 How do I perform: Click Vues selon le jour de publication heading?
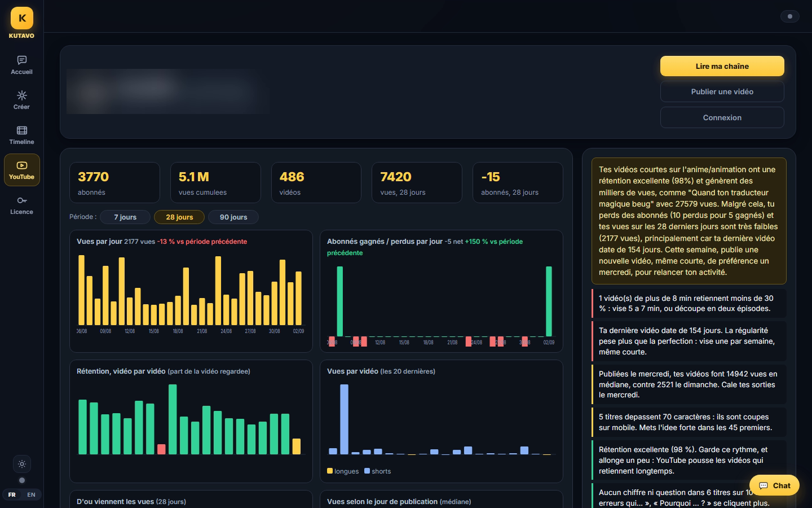(382, 501)
